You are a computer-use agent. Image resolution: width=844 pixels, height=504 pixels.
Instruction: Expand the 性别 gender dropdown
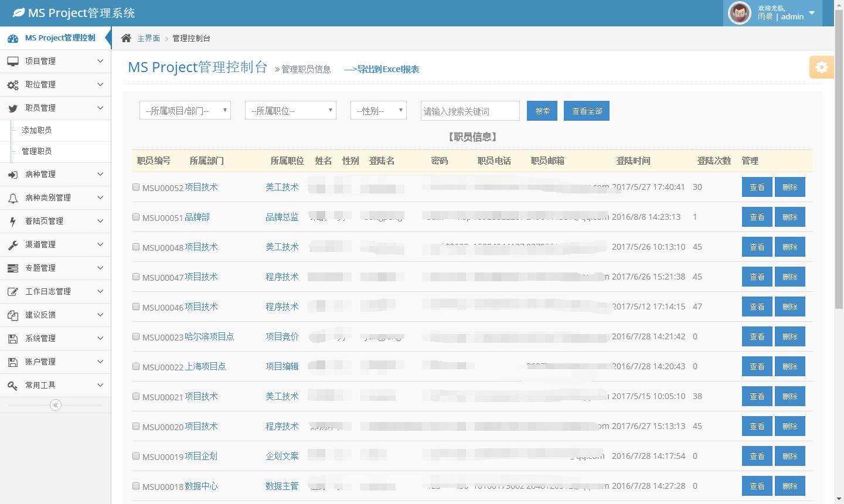(379, 110)
